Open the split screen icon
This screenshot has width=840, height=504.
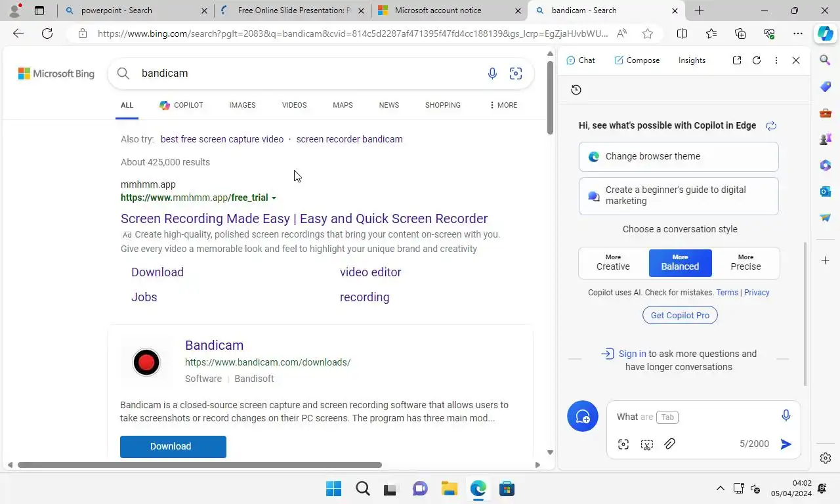682,33
